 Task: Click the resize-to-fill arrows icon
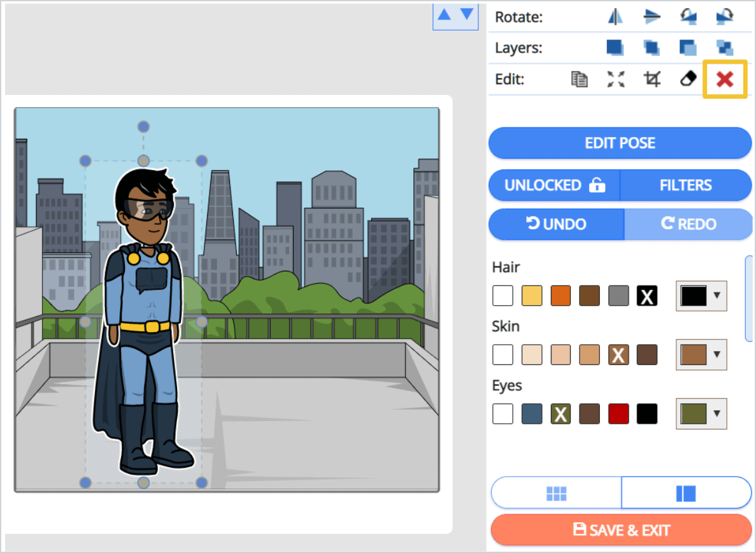[x=616, y=79]
